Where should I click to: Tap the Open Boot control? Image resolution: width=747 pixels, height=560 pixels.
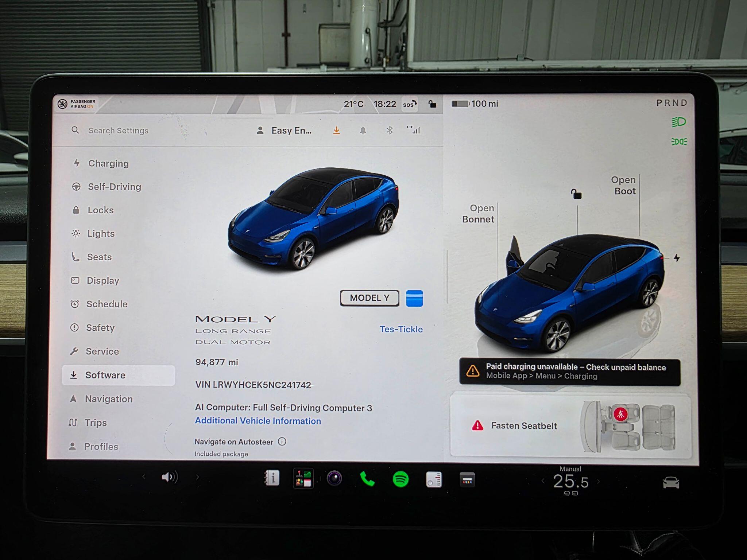tap(623, 186)
